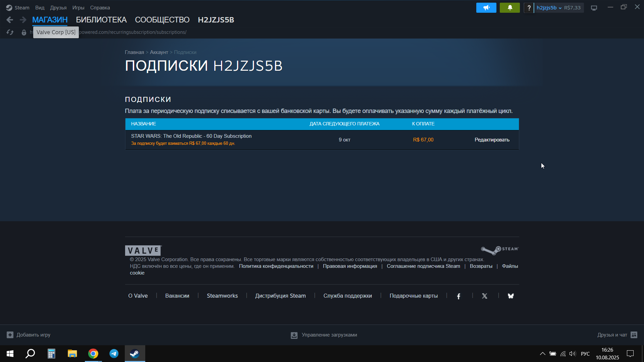The image size is (644, 362).
Task: Reload the page with refresh icon
Action: pyautogui.click(x=10, y=32)
